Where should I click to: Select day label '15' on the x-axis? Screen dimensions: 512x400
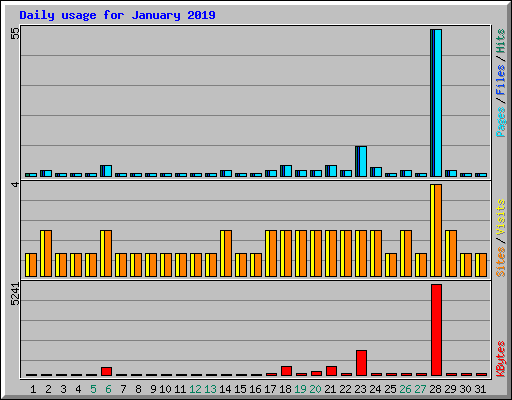tap(240, 389)
